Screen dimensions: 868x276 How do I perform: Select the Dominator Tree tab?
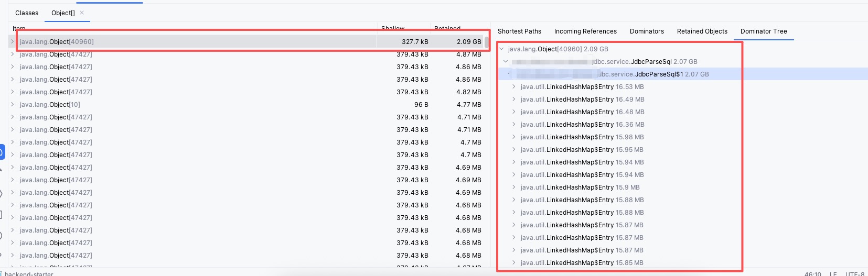click(764, 31)
